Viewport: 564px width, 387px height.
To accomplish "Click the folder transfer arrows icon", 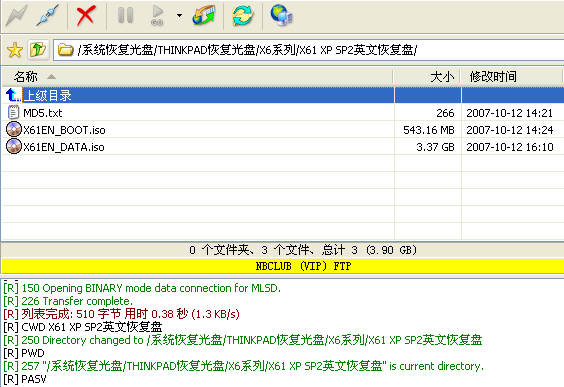I will pyautogui.click(x=204, y=15).
